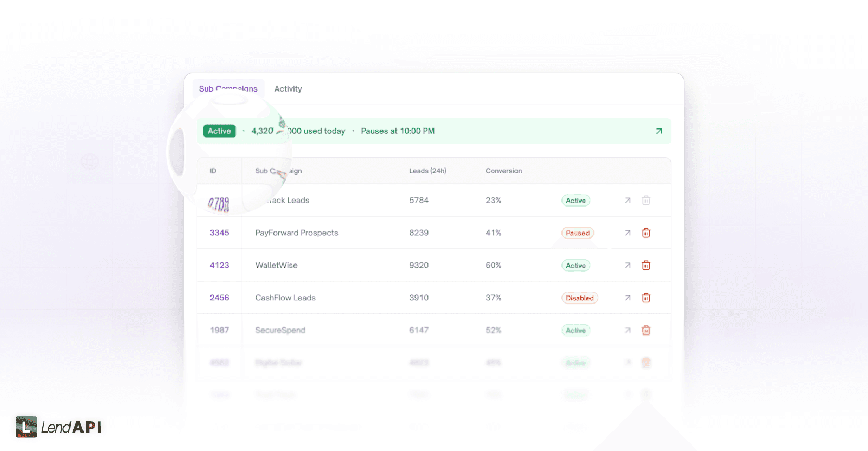Open the Activity tab
868x451 pixels.
pos(288,89)
